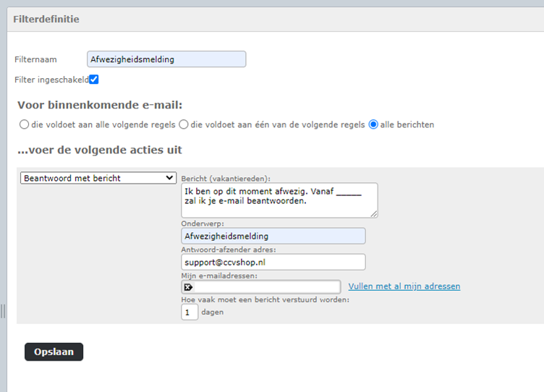The image size is (544, 392).
Task: Click the '...voer de volgende acties uit' heading
Action: 100,150
